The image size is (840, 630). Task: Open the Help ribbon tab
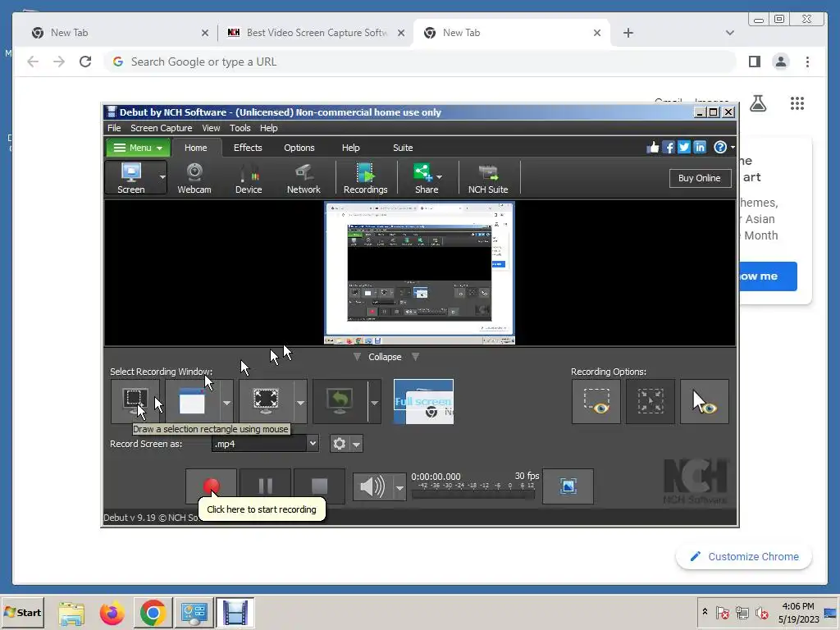(x=350, y=148)
